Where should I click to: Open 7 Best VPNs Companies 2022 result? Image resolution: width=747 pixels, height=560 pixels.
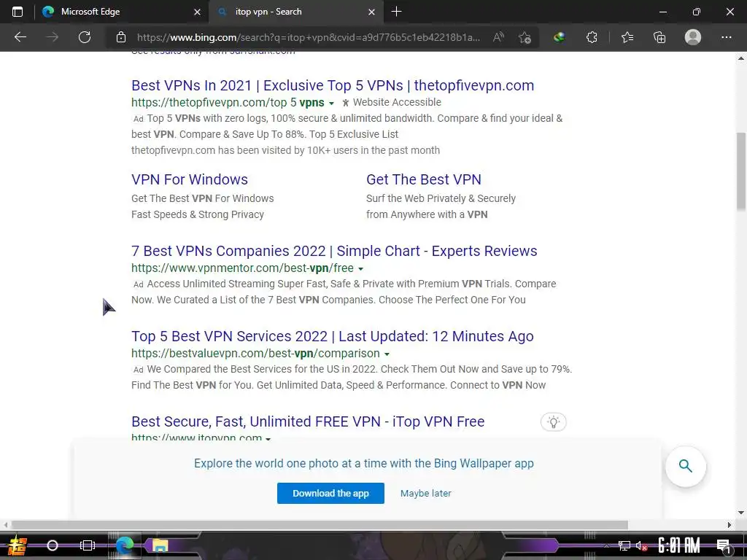coord(334,251)
